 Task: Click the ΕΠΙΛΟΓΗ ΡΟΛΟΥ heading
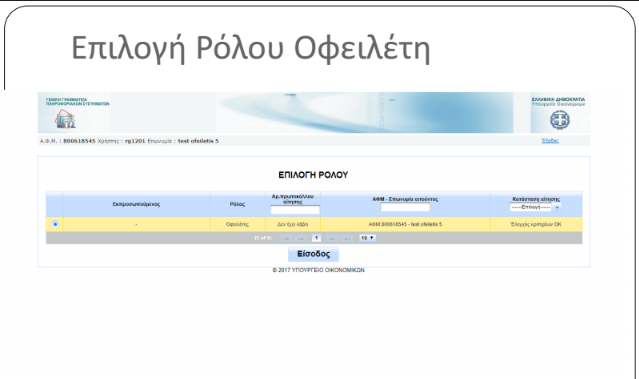point(313,175)
